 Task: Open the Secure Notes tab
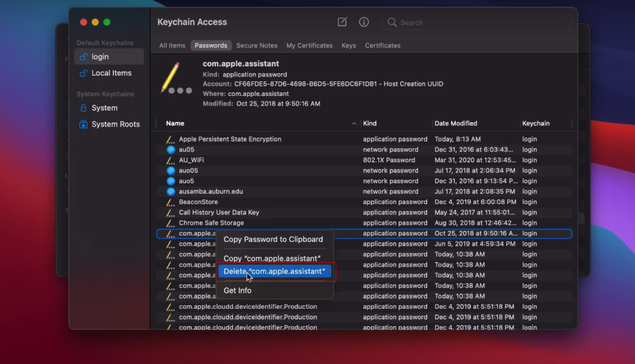257,45
